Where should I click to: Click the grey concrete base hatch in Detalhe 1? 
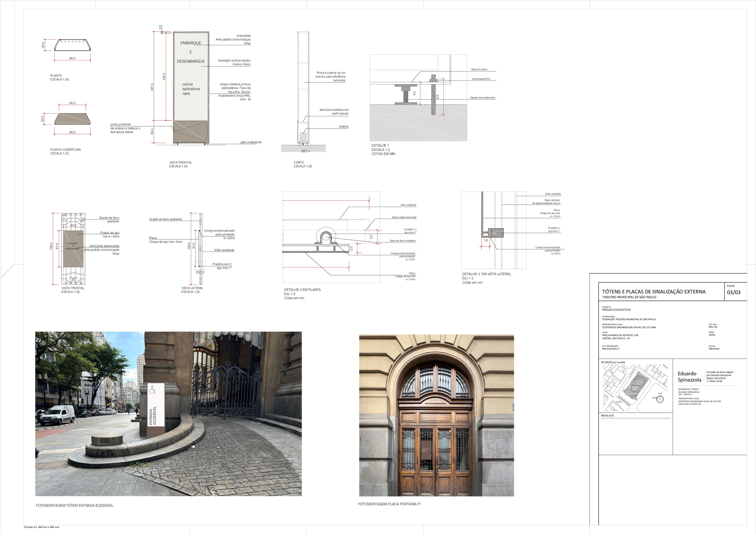coord(418,123)
